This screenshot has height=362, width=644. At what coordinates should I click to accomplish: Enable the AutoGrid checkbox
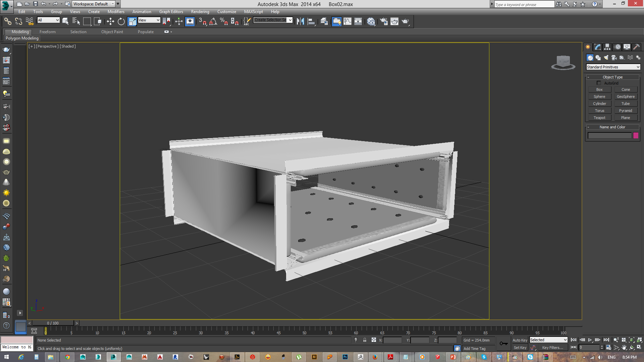(x=599, y=83)
